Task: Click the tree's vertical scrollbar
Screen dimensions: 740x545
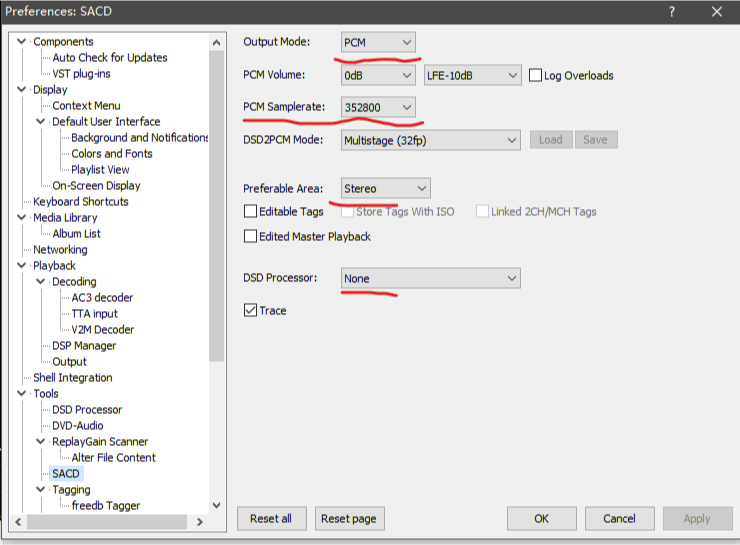Action: (x=216, y=200)
